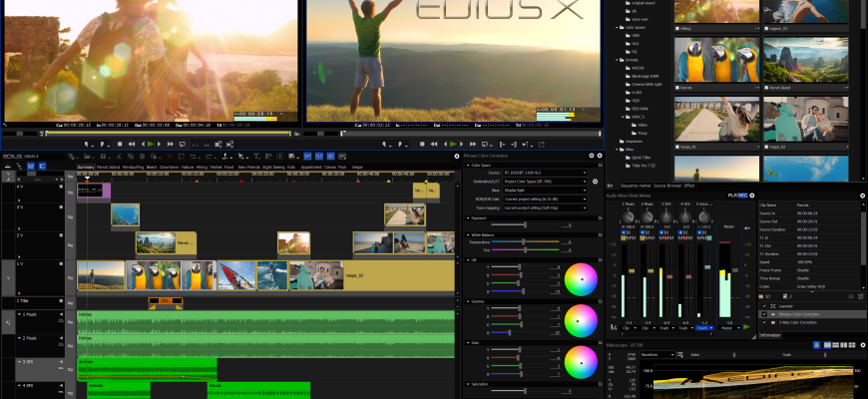This screenshot has height=399, width=868.
Task: Collapse the White Balance section
Action: 467,234
